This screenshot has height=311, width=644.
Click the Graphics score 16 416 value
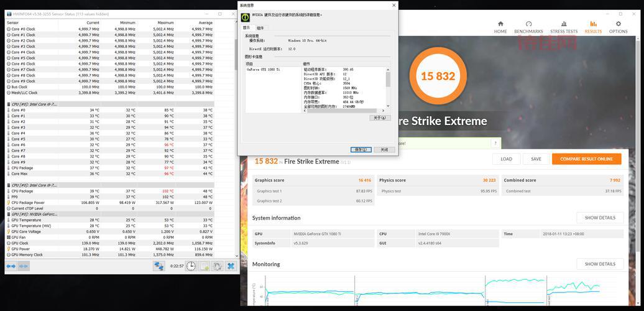pyautogui.click(x=364, y=180)
